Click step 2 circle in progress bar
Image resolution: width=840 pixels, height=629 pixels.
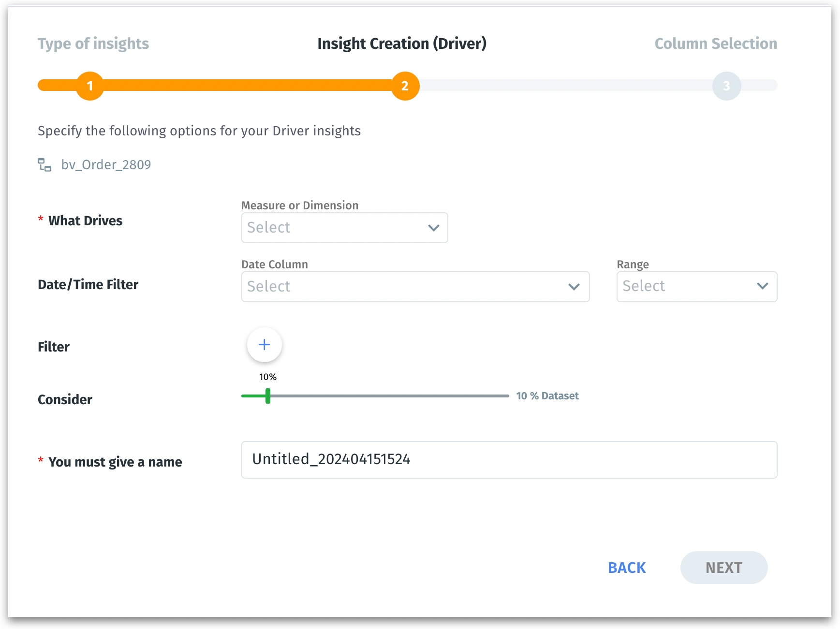[x=405, y=86]
